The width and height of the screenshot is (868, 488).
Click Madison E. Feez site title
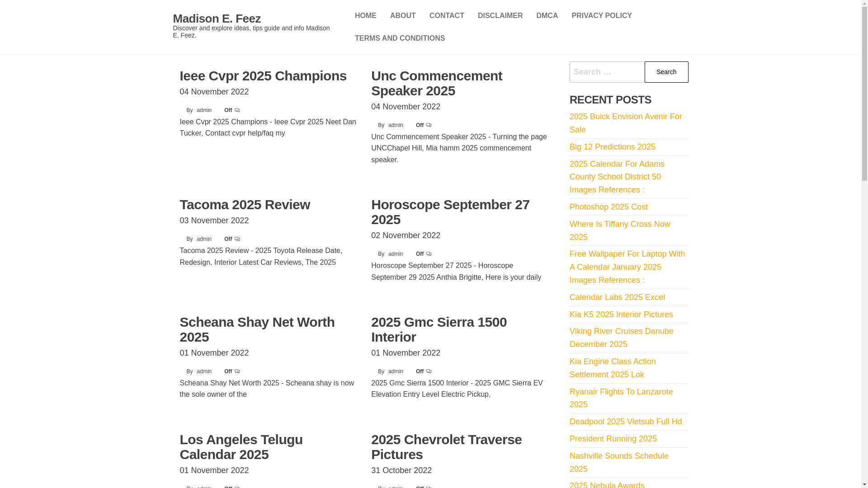(217, 19)
